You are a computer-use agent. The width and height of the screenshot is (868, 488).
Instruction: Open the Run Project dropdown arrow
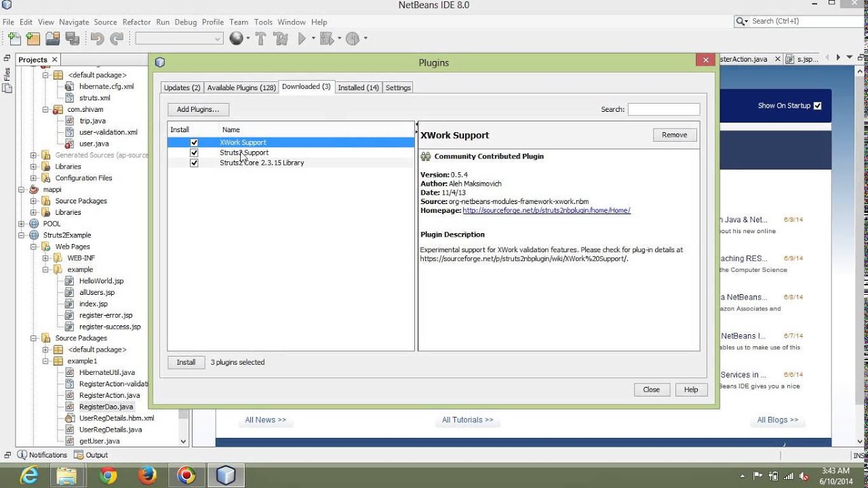(313, 39)
